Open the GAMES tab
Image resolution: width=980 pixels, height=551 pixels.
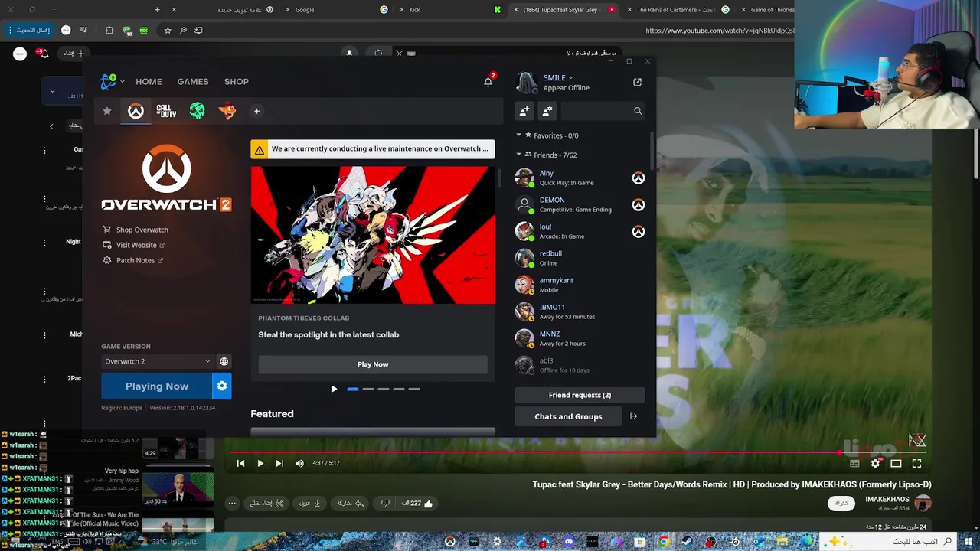193,81
